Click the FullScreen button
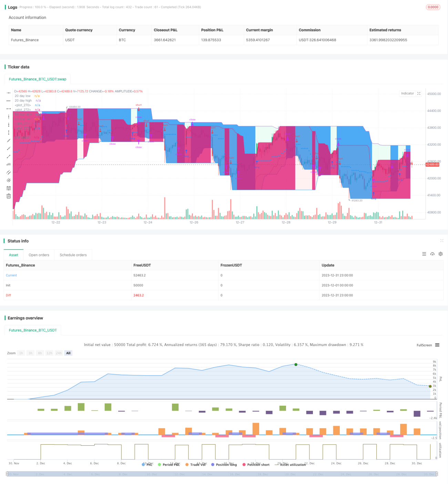Image resolution: width=448 pixels, height=484 pixels. click(424, 345)
